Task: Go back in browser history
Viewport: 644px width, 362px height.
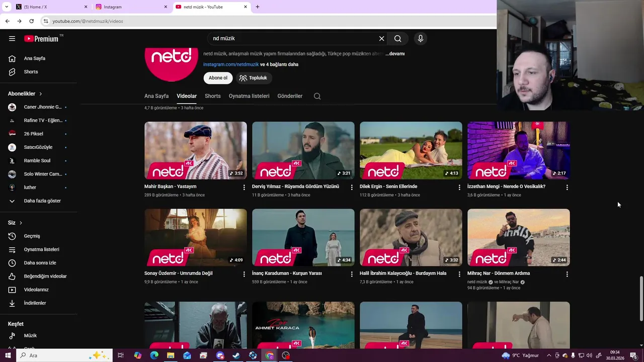Action: [x=7, y=21]
